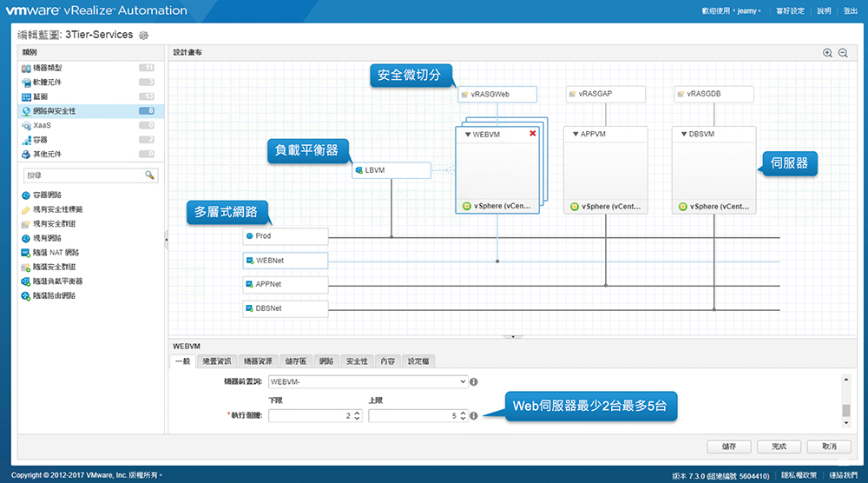
Task: Click the info icon beside the 上限 field
Action: 474,415
